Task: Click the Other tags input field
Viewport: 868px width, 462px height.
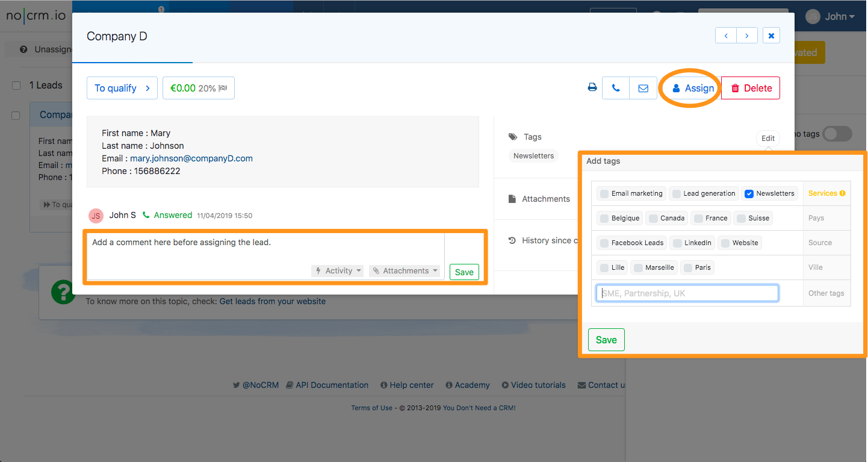Action: [x=687, y=293]
